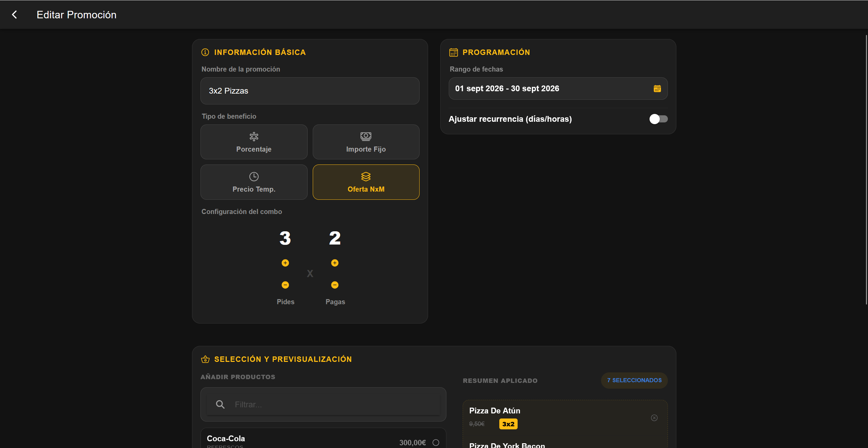The width and height of the screenshot is (868, 448).
Task: Choose the Precio Temp. benefit type
Action: point(254,182)
